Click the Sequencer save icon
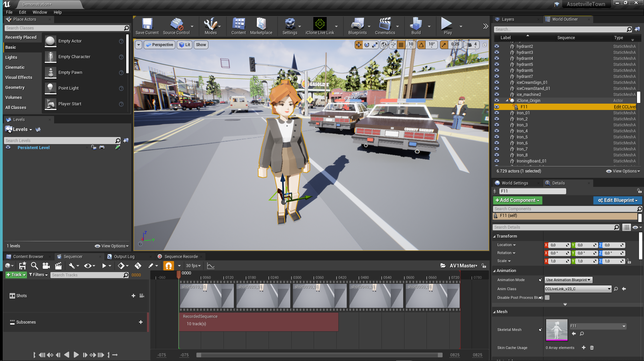Screen dimensions: 644x361 [x=22, y=266]
